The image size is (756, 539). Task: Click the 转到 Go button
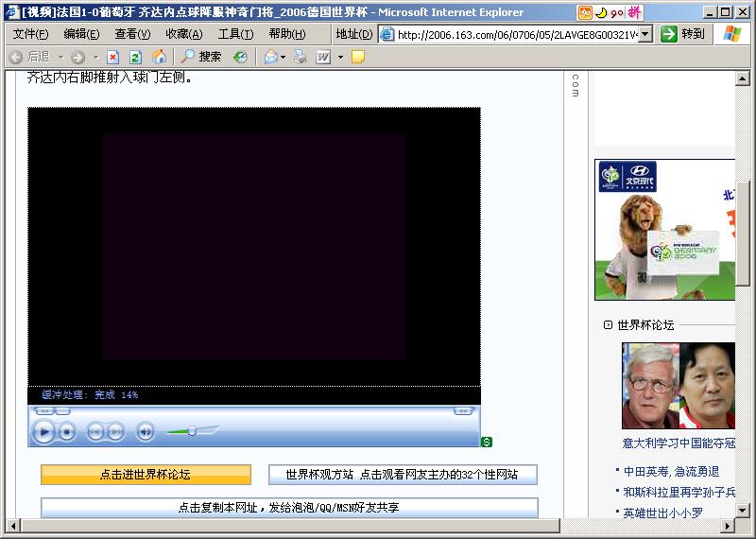click(x=683, y=34)
